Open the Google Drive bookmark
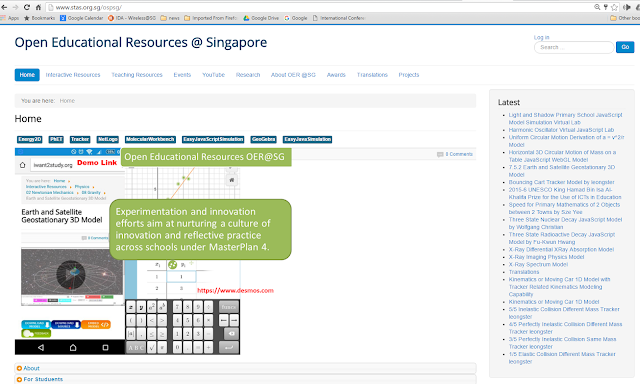Screen dimensions: 640x384 [x=261, y=18]
